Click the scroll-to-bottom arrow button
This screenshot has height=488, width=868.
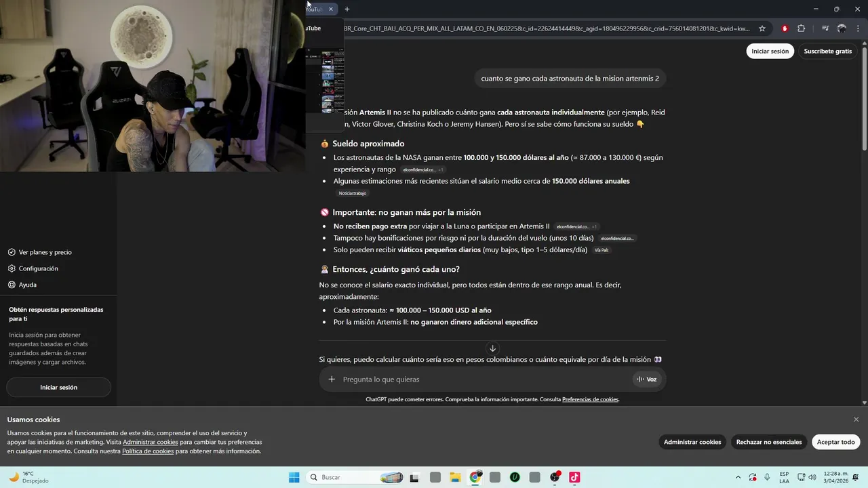[x=492, y=348]
